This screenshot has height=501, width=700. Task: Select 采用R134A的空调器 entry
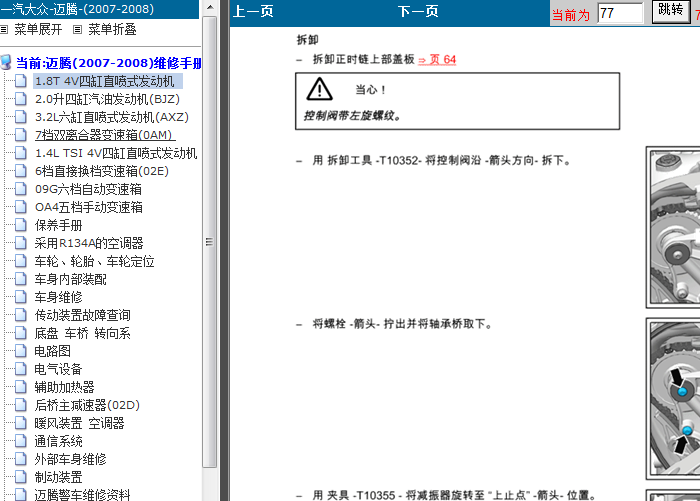89,243
